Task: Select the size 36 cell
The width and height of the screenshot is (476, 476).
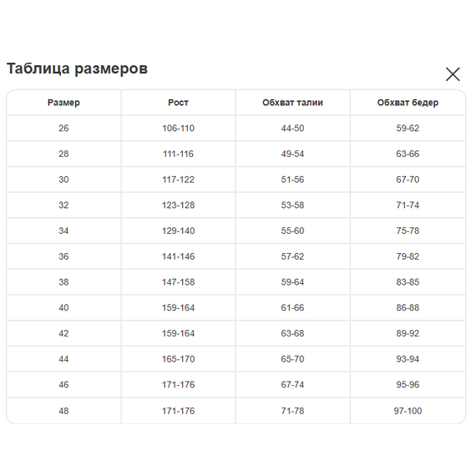Action: [63, 256]
